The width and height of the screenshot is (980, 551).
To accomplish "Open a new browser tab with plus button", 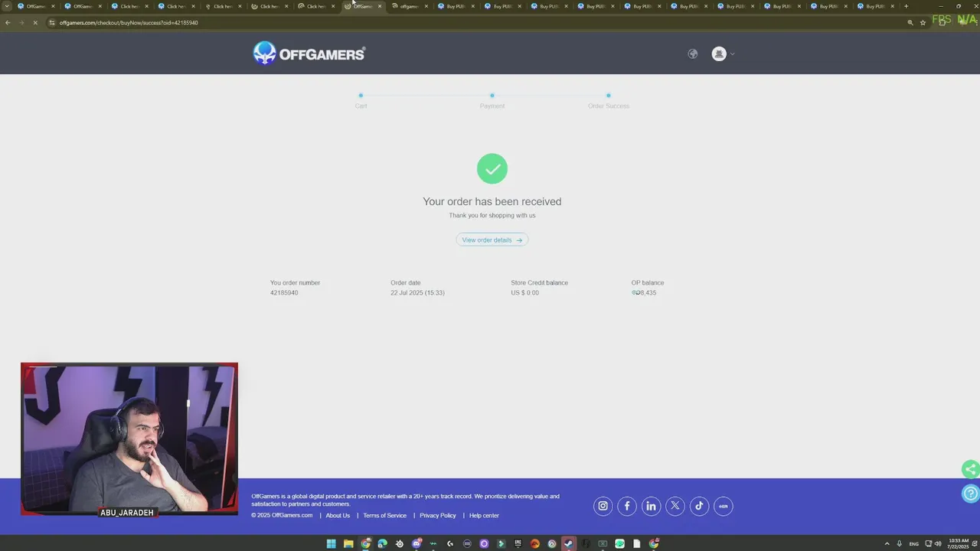I will coord(906,6).
